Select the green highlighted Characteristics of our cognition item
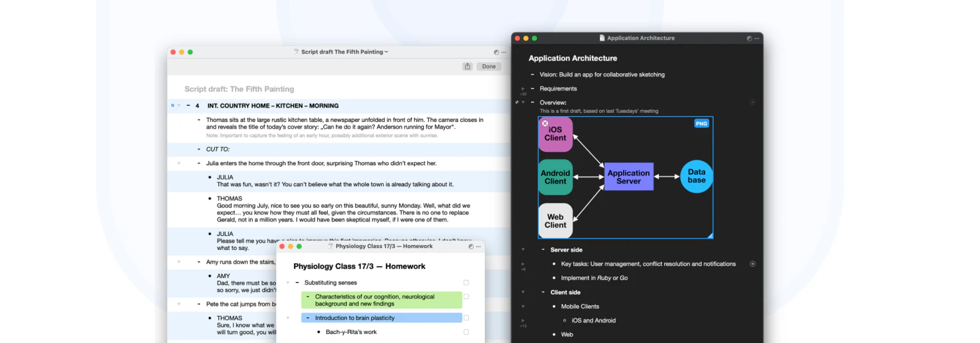The height and width of the screenshot is (343, 980). (x=382, y=300)
